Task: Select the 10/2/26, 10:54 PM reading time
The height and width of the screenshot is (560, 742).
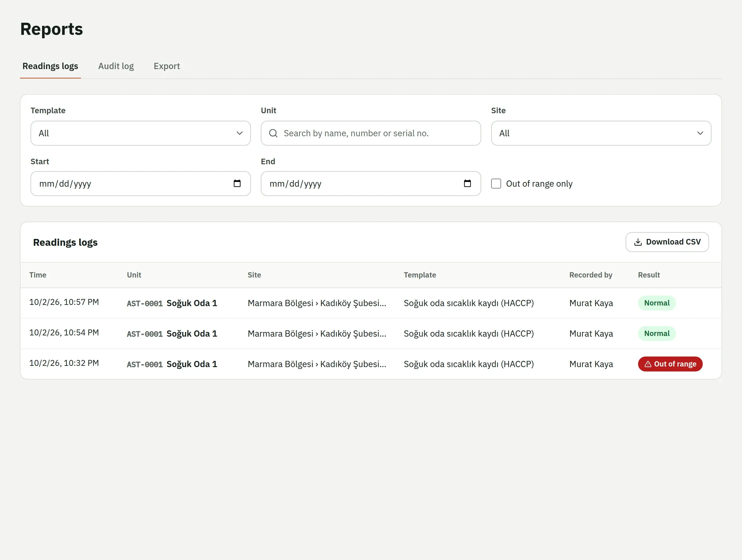Action: pos(64,333)
